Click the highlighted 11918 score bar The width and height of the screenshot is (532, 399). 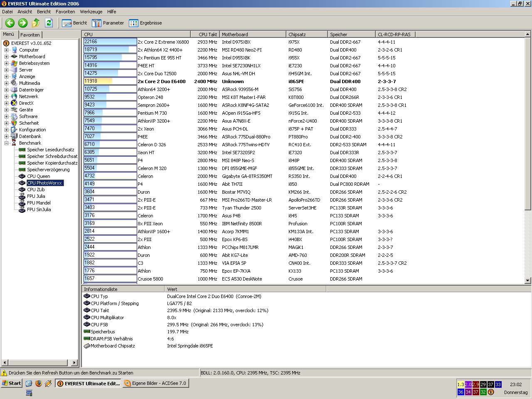(x=110, y=81)
